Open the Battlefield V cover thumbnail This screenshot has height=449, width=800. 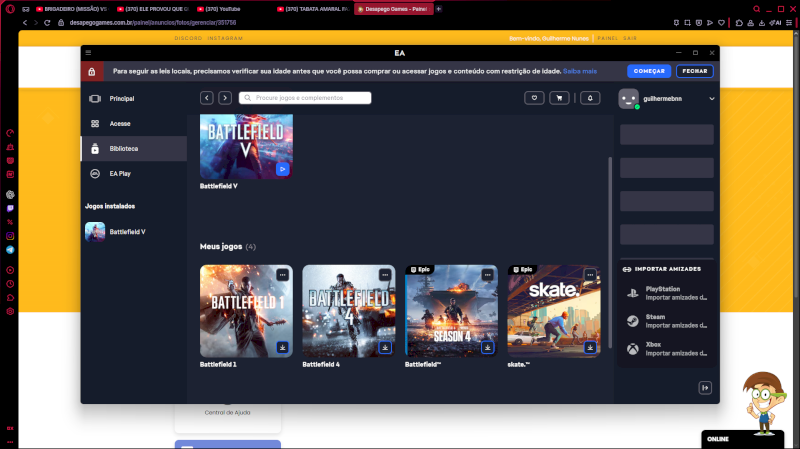click(x=246, y=146)
